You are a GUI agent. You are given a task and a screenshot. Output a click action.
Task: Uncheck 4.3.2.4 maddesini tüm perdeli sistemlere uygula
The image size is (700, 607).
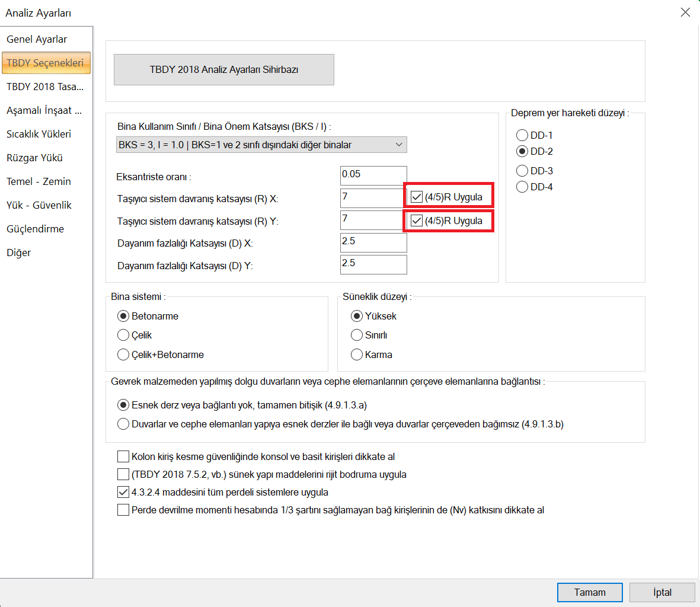coord(123,492)
